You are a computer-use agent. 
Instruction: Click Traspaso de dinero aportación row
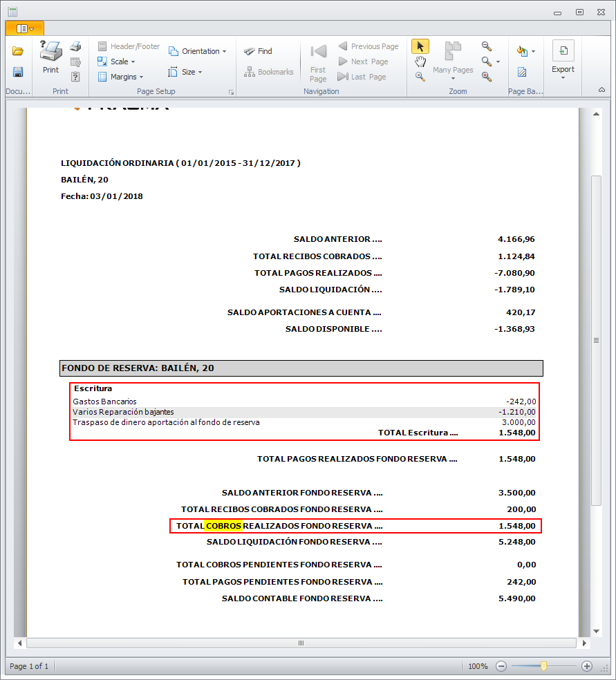304,422
